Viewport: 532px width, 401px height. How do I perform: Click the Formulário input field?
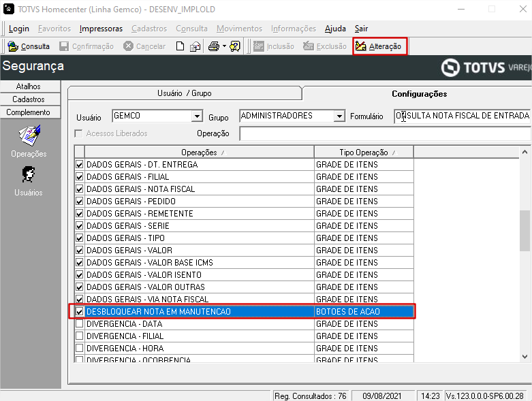[463, 116]
